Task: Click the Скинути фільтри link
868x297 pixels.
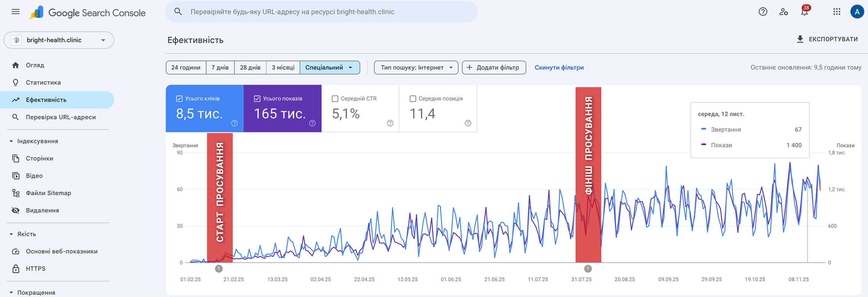Action: (559, 68)
